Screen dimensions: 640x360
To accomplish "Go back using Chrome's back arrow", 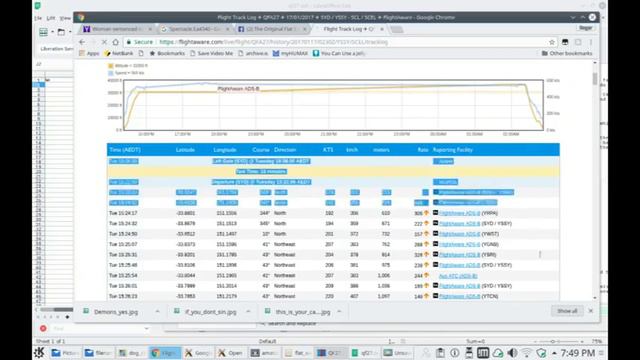I will click(x=82, y=42).
